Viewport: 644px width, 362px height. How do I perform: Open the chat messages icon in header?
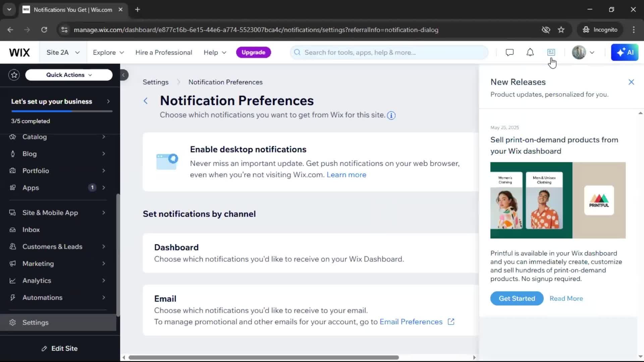(x=509, y=52)
